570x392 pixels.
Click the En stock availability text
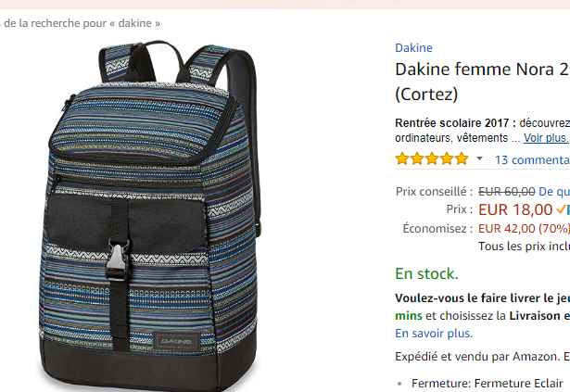click(426, 273)
